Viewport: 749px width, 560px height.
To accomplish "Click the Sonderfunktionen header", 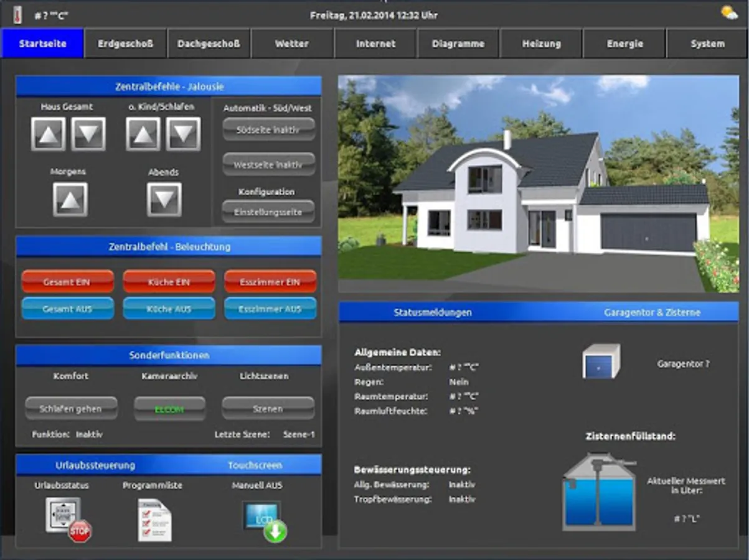I will point(169,355).
